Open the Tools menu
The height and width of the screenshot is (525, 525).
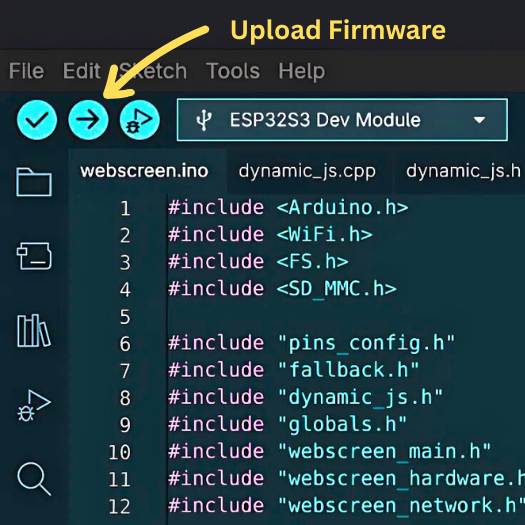[233, 71]
